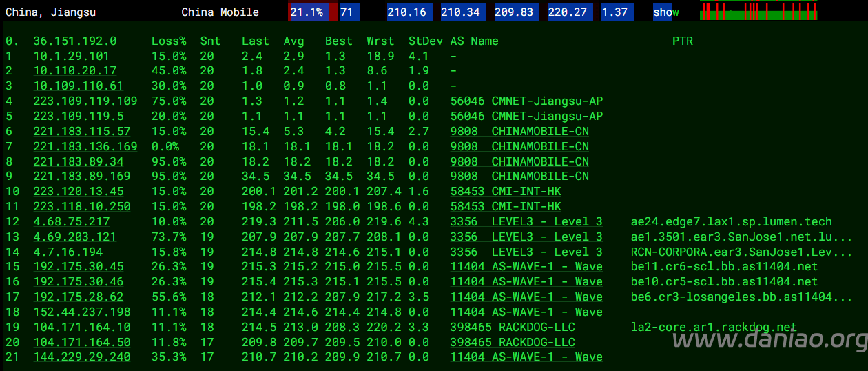Select PTR be10.cr5-scl.bb.as11404.net
The image size is (868, 371).
coord(725,282)
